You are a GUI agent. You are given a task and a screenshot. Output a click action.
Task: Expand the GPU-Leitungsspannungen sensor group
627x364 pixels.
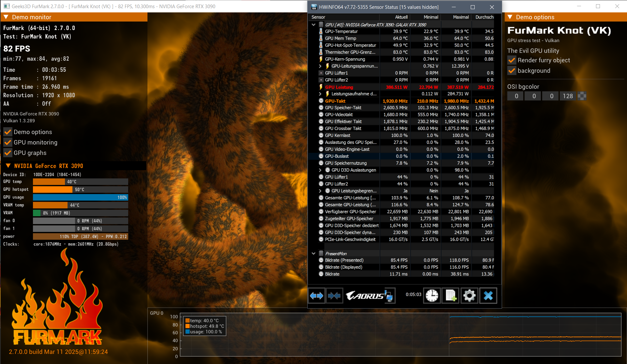click(x=320, y=66)
